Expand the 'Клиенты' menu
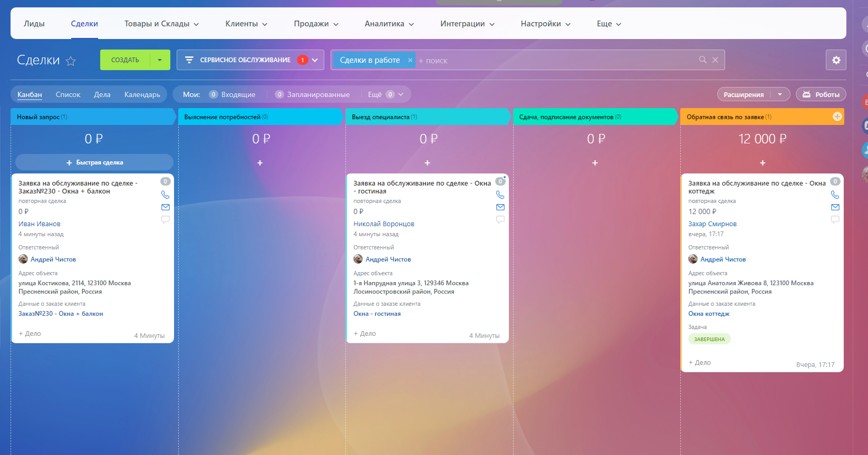 [246, 24]
